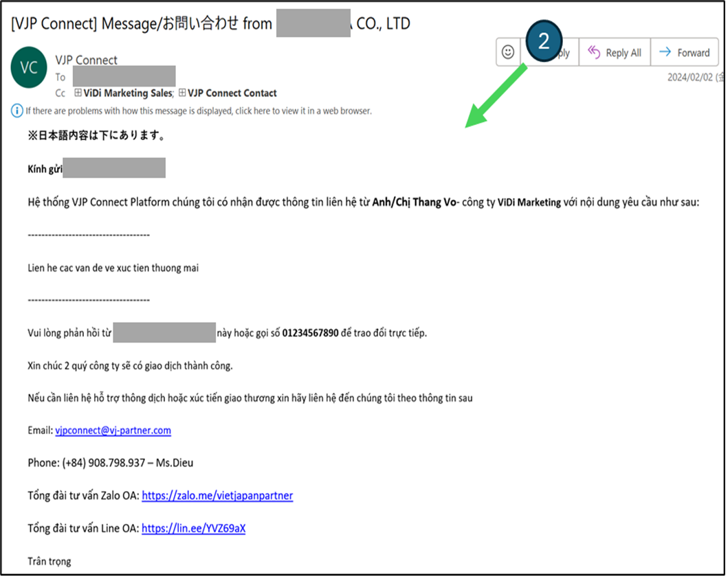
Task: Click the blue number 2 annotation badge
Action: (x=543, y=41)
